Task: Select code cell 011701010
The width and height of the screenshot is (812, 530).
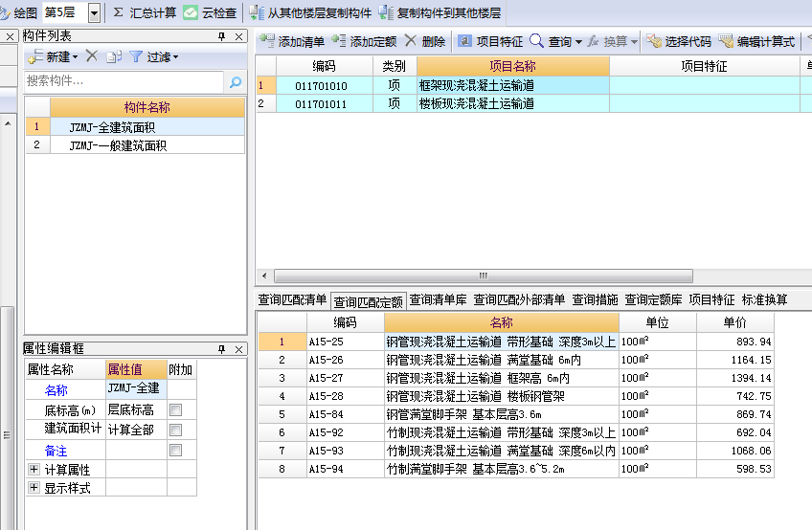Action: (x=325, y=85)
